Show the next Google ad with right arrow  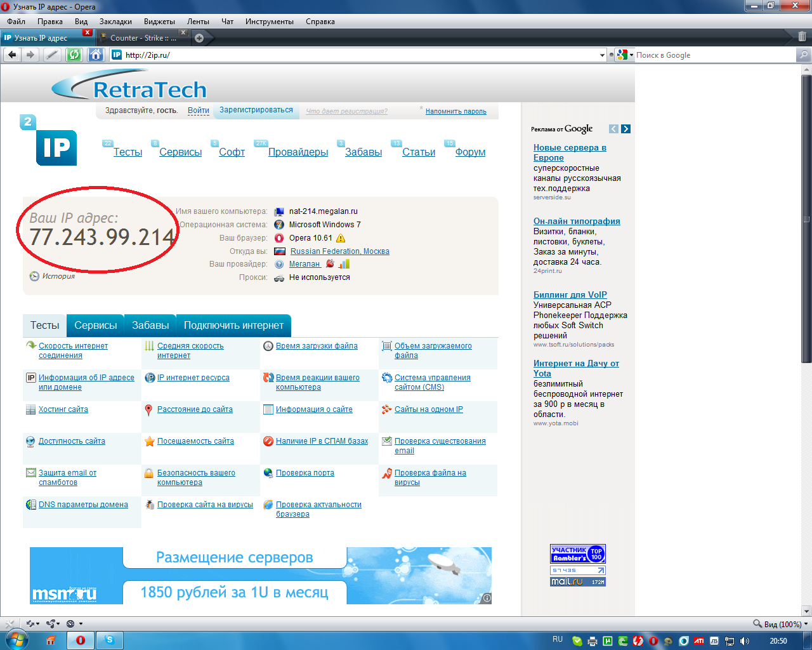[625, 129]
